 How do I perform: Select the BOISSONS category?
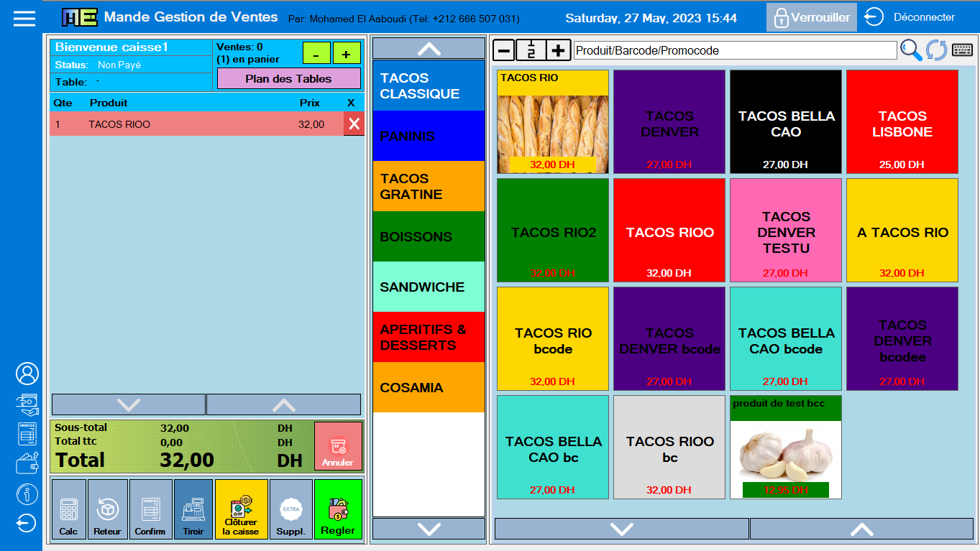tap(429, 236)
